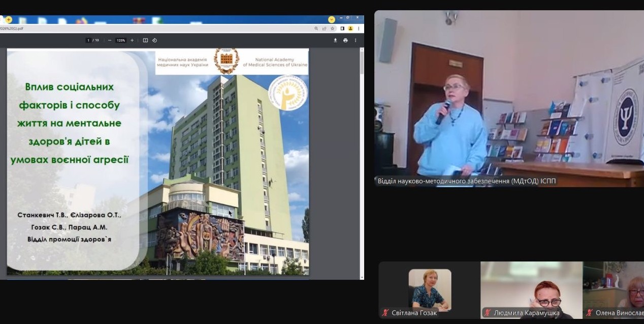Click the PDF viewer vertical scrollbar
Viewport: 644px width, 324px height.
(x=362, y=153)
